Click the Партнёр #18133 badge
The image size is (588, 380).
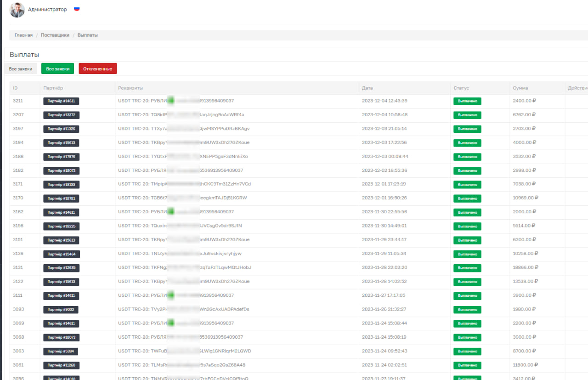(61, 184)
